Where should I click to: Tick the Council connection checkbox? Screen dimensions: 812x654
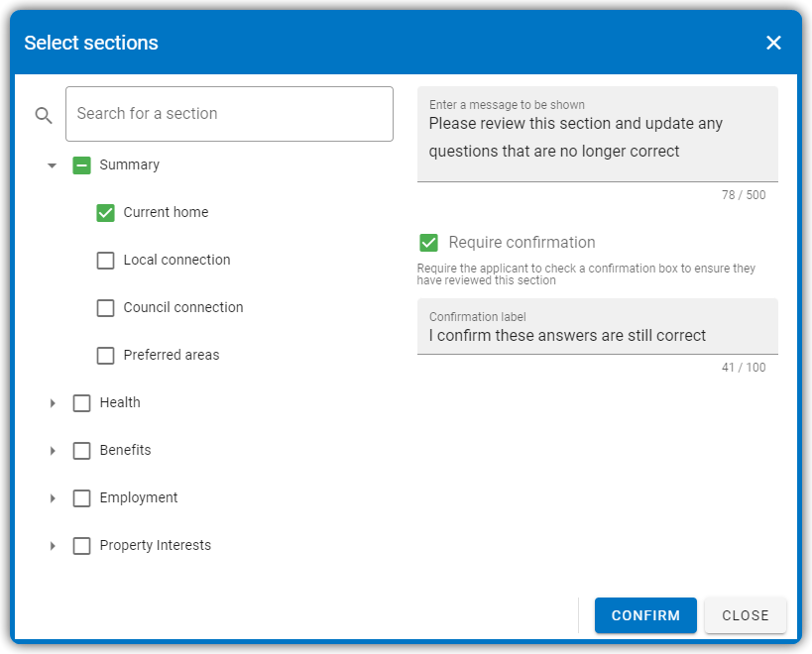tap(106, 308)
